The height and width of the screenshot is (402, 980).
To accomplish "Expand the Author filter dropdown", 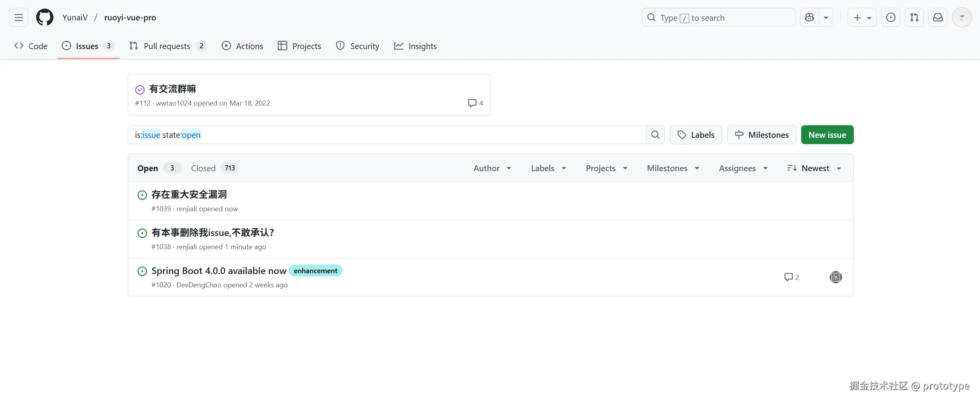I will (492, 168).
